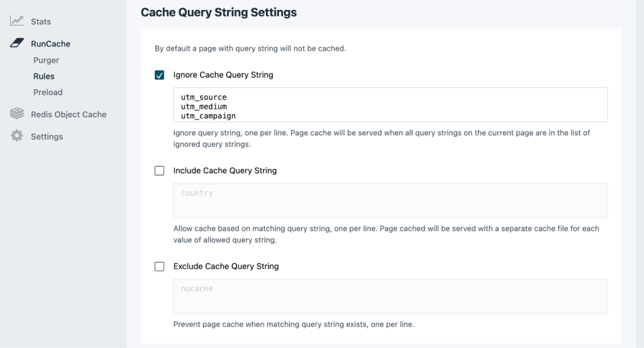Tick the Exclude Cache Query String checkbox
The width and height of the screenshot is (644, 348).
click(160, 266)
